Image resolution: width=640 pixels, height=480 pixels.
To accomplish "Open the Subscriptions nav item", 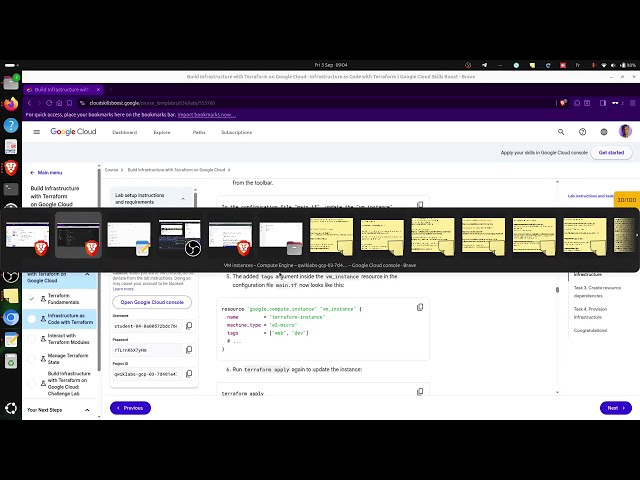I will [x=236, y=132].
